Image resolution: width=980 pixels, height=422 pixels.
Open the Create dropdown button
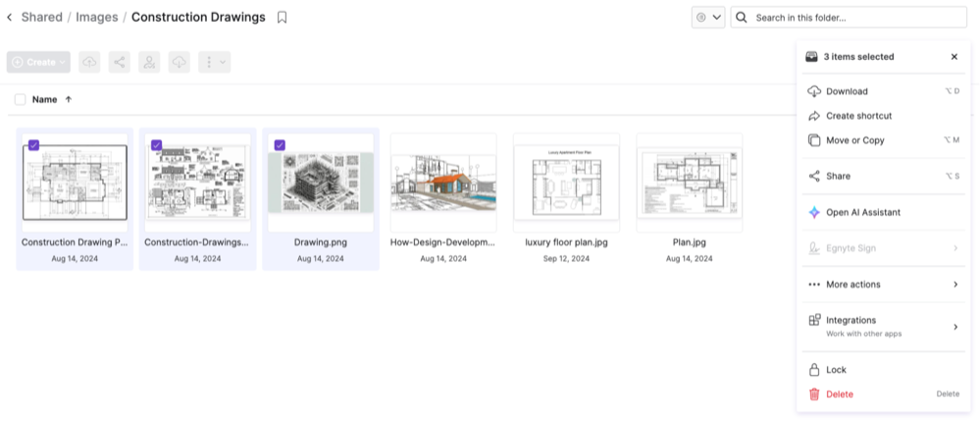point(38,62)
